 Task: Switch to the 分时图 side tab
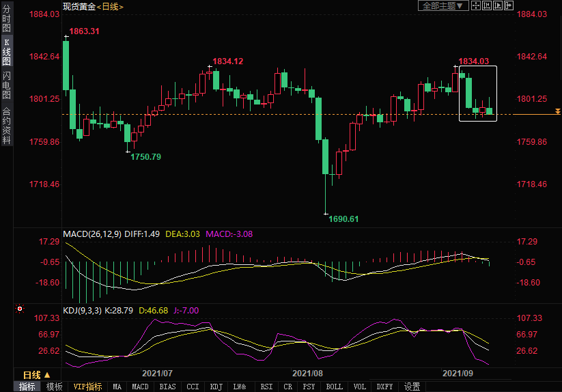[6, 23]
